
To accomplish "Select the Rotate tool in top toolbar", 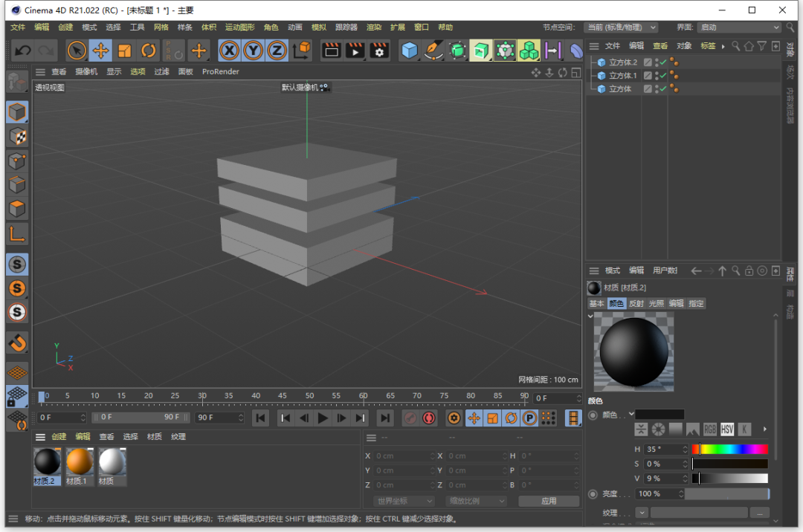I will [x=149, y=51].
